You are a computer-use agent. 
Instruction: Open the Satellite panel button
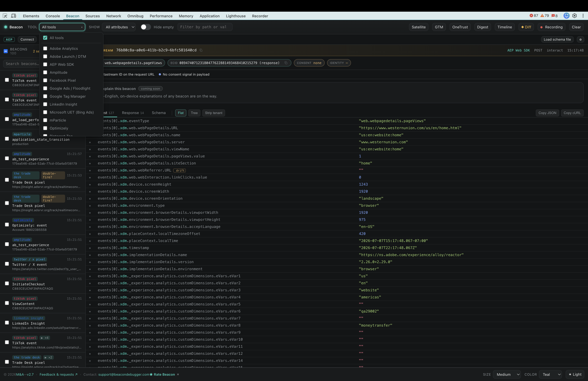point(418,27)
